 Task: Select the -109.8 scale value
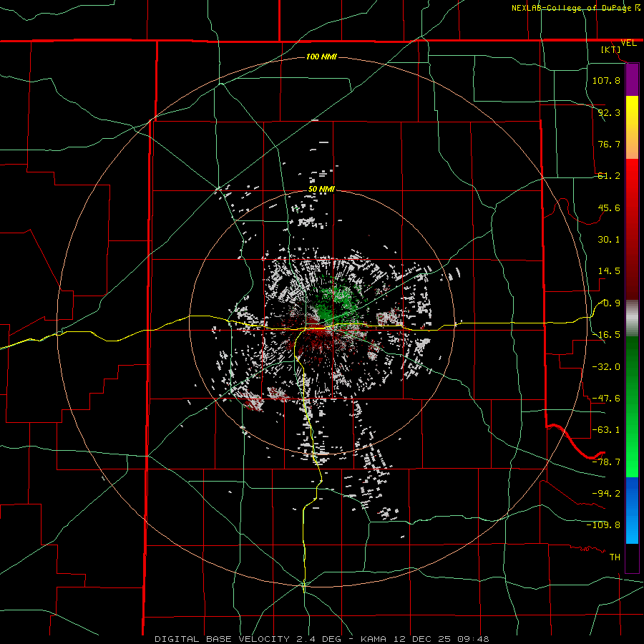click(x=603, y=525)
